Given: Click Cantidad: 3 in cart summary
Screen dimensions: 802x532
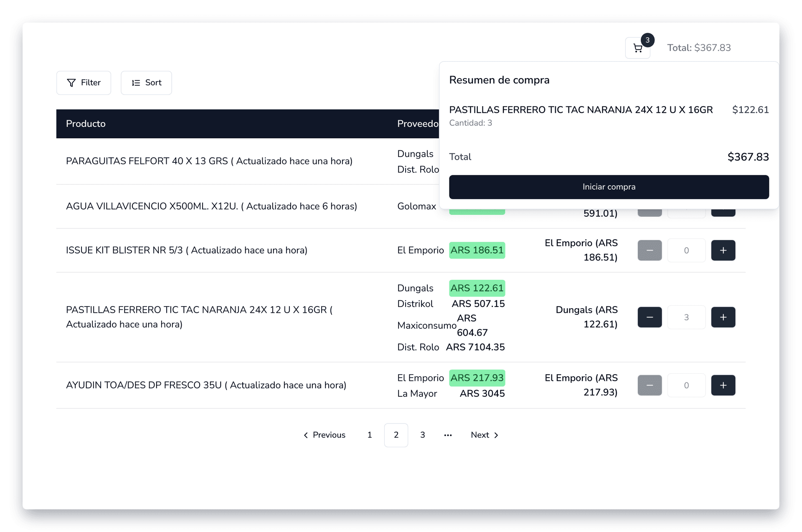Looking at the screenshot, I should coord(470,123).
